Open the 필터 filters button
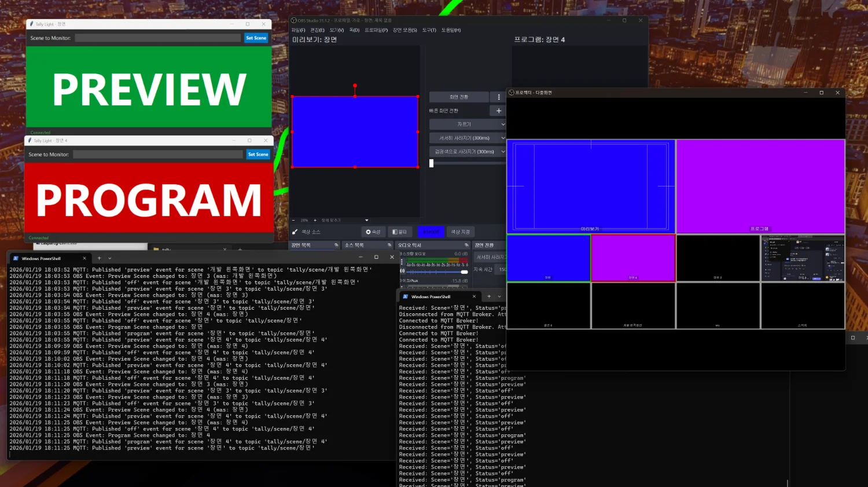This screenshot has height=487, width=868. pyautogui.click(x=400, y=232)
